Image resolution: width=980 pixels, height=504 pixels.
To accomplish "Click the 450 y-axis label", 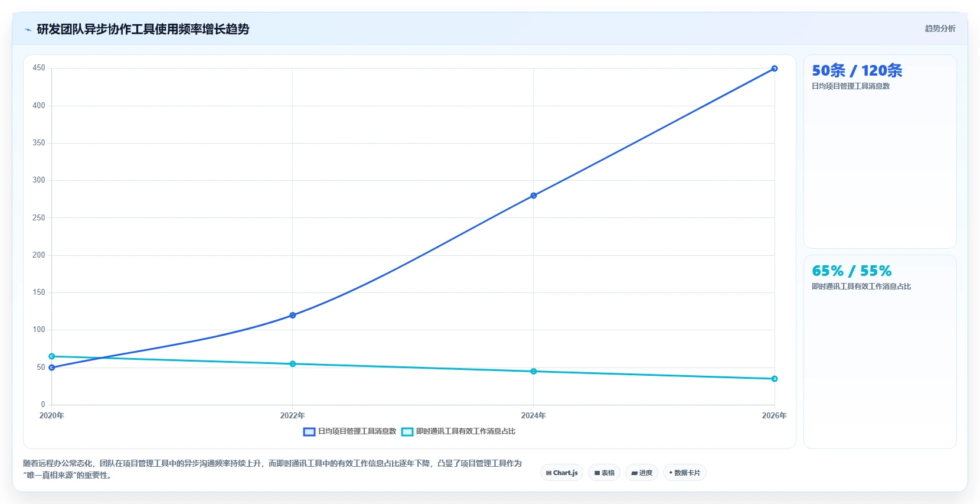I will tap(39, 68).
